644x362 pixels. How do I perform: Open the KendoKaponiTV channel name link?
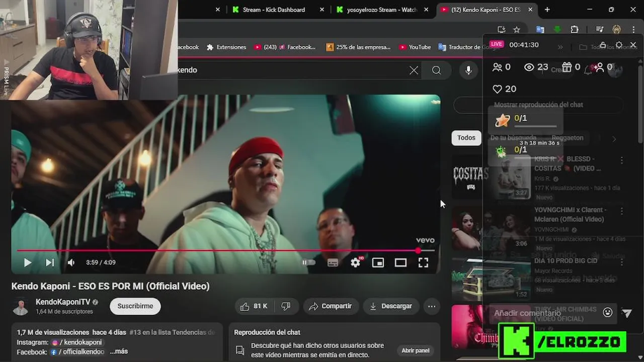63,302
